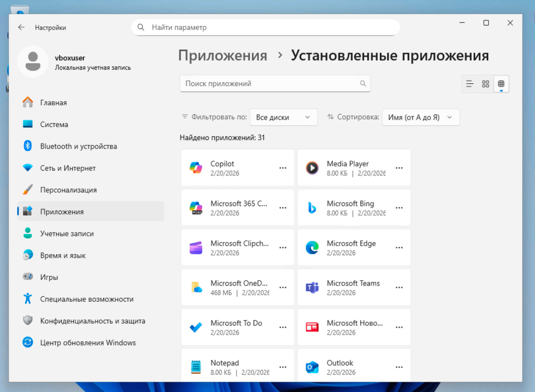Viewport: 535px width, 392px height.
Task: Click the back arrow in Settings header
Action: (x=21, y=27)
